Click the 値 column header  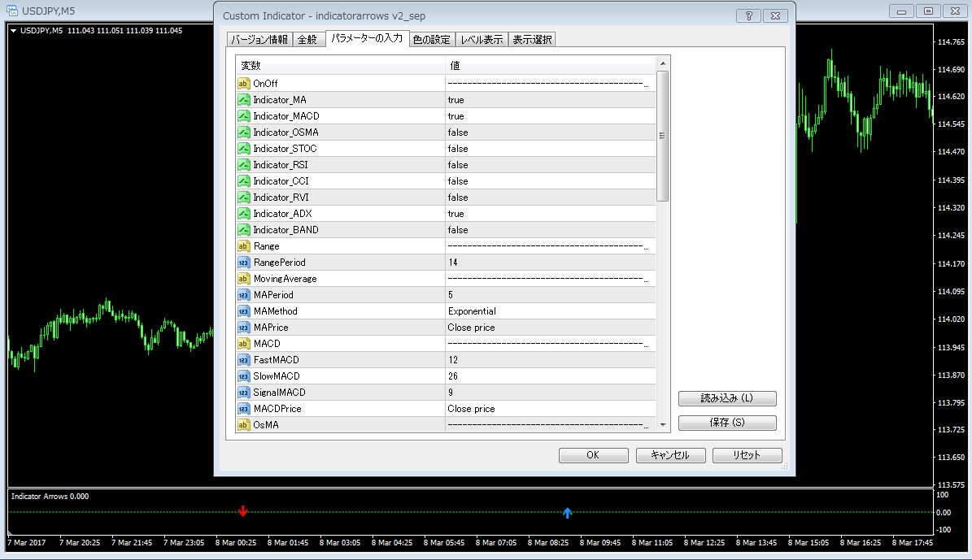tap(551, 66)
